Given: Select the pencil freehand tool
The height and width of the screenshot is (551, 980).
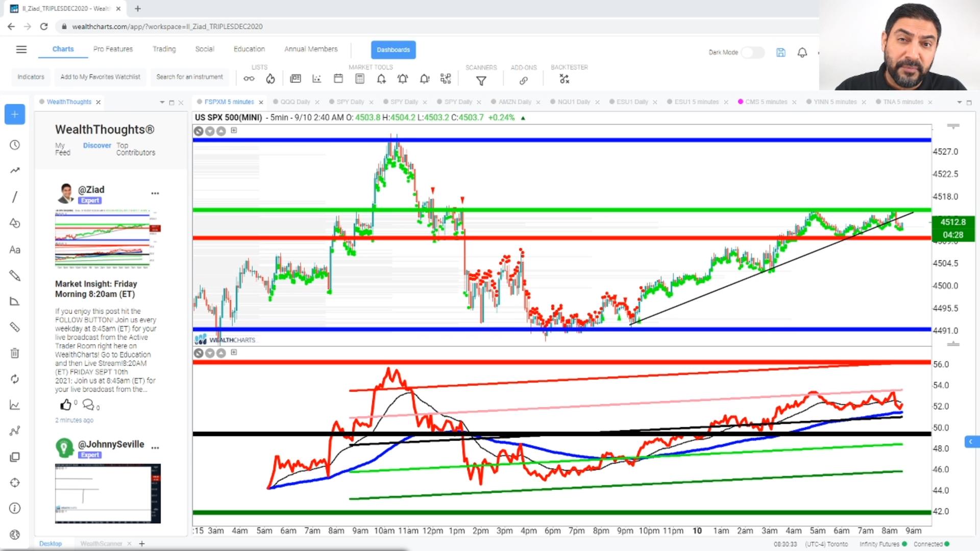Looking at the screenshot, I should click(15, 275).
